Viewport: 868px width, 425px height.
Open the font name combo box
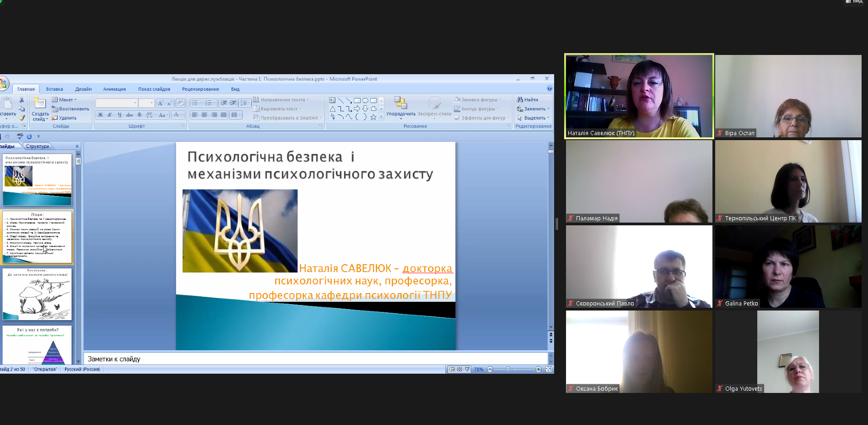click(x=117, y=103)
